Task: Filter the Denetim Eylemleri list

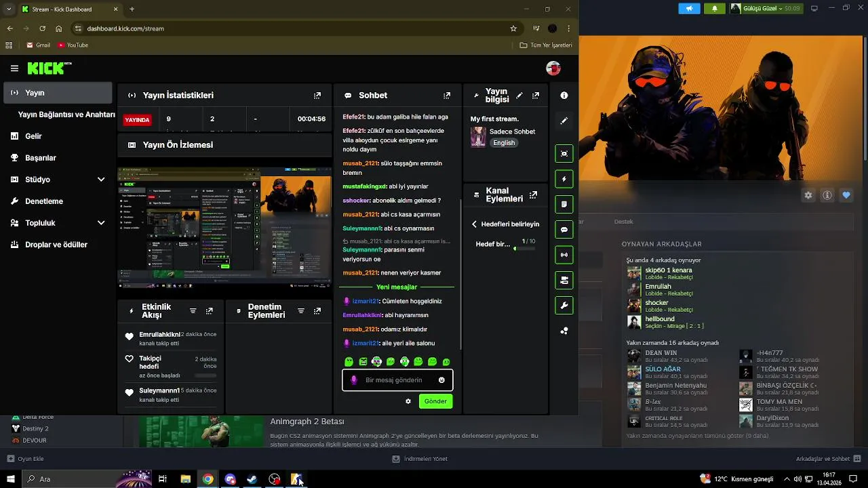Action: coord(300,311)
